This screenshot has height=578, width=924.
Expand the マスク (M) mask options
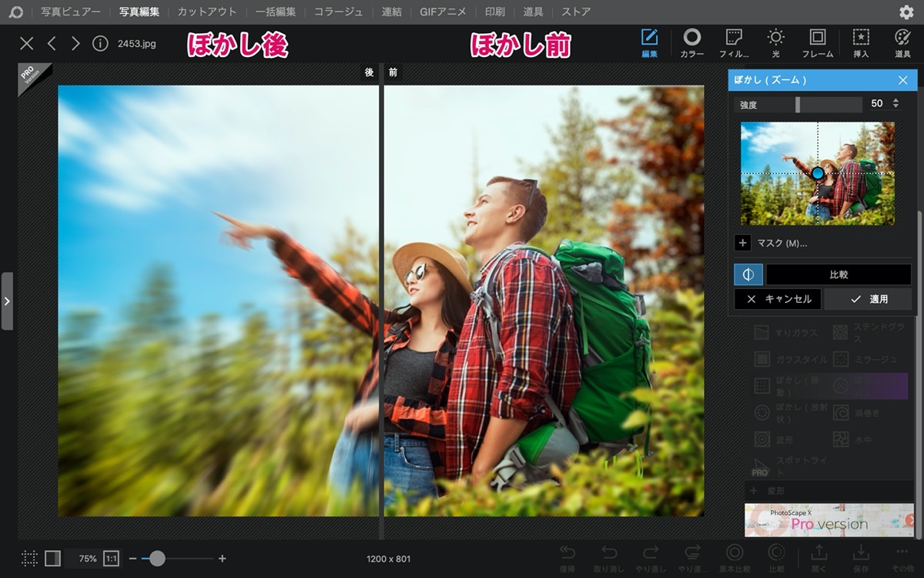click(742, 243)
